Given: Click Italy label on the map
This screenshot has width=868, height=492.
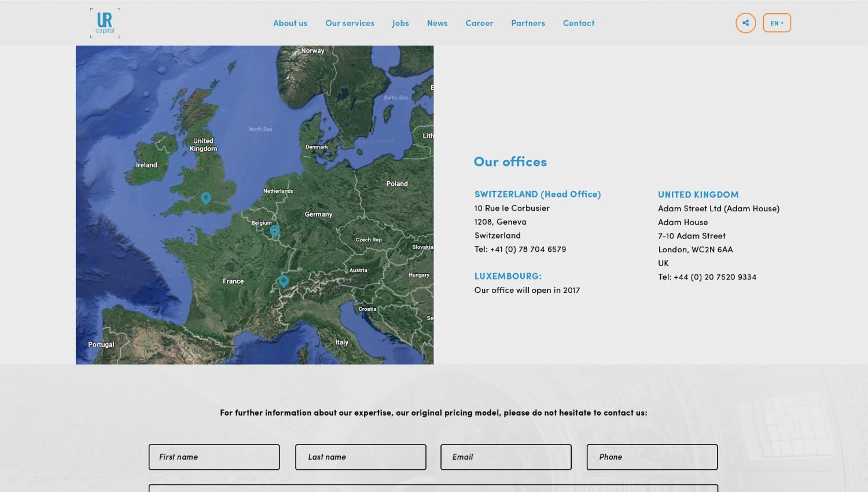Looking at the screenshot, I should 342,342.
